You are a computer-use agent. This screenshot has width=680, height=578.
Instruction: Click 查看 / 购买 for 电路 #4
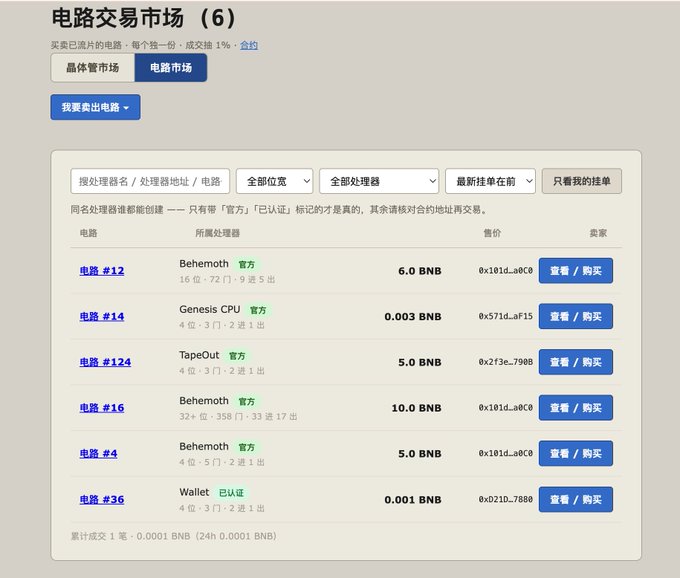point(575,454)
